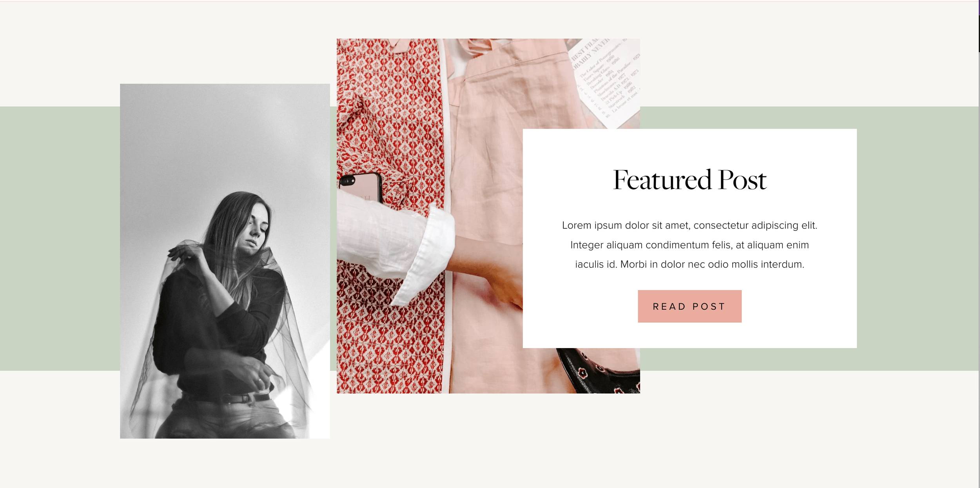The width and height of the screenshot is (980, 488).
Task: Click the word Featured in the heading
Action: pos(662,180)
